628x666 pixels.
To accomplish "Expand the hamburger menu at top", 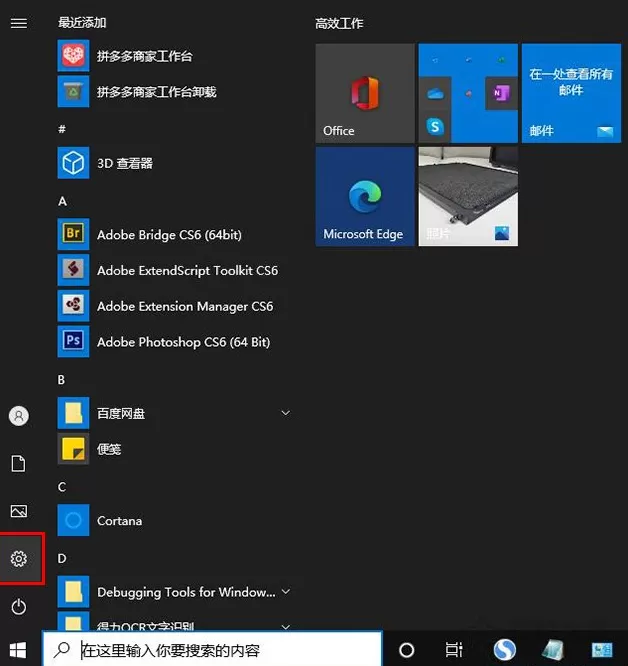I will click(19, 23).
